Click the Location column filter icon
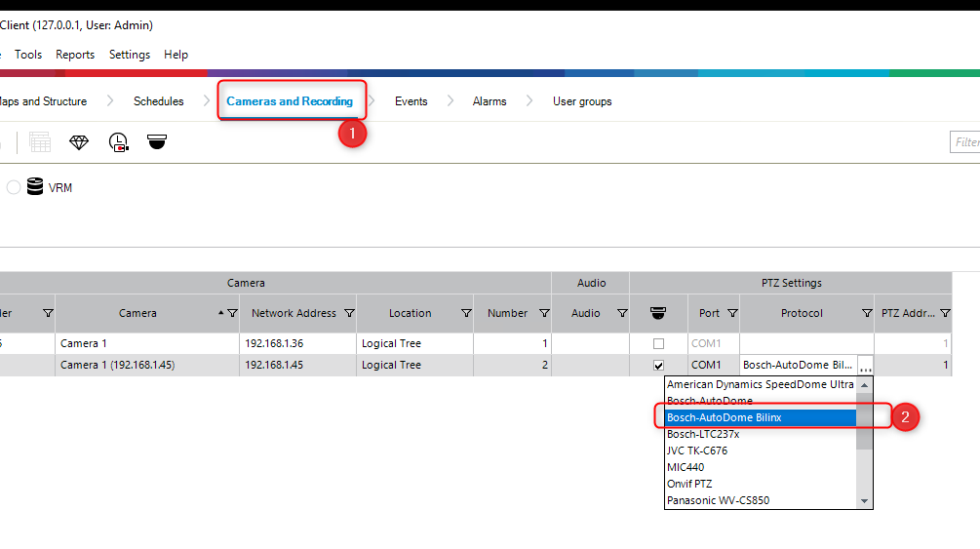Viewport: 980px width, 549px height. click(x=466, y=314)
